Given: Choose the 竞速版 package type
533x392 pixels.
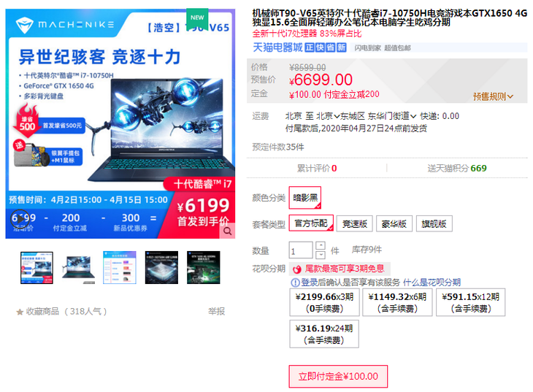Looking at the screenshot, I should [x=355, y=223].
